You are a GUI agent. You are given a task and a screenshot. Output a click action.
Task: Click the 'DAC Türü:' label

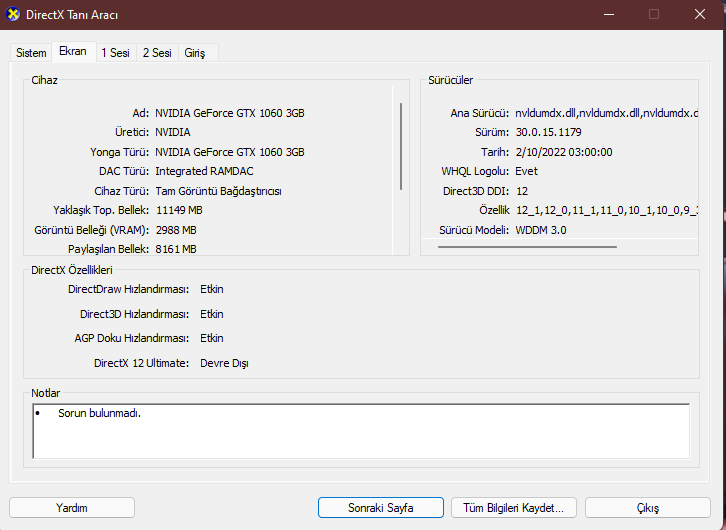click(124, 171)
